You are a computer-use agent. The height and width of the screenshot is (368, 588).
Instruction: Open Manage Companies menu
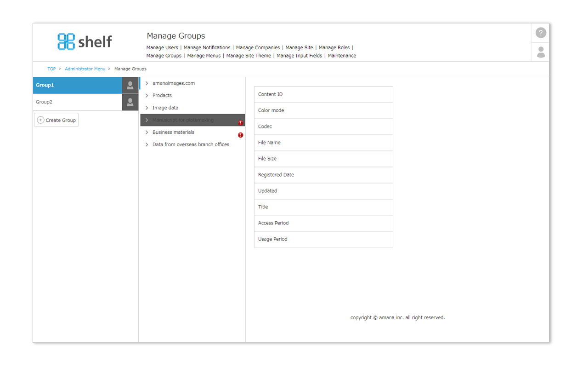(x=258, y=47)
